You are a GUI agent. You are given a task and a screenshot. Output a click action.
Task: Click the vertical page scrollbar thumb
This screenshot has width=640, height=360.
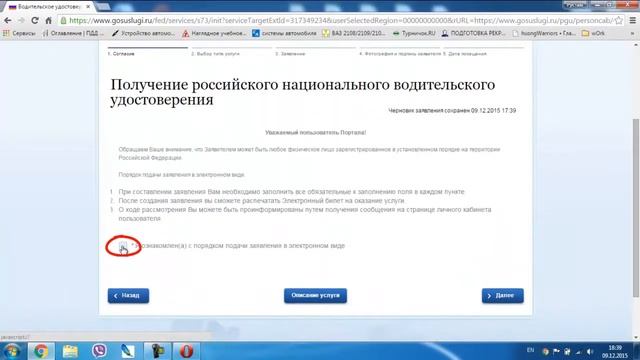[x=636, y=208]
